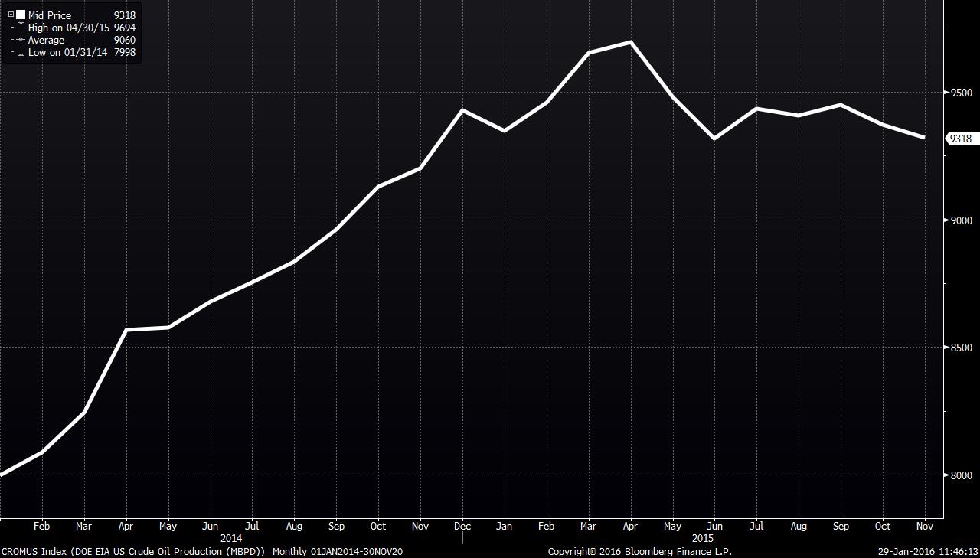Select the Mid Price legend label
The image size is (980, 558).
click(50, 15)
